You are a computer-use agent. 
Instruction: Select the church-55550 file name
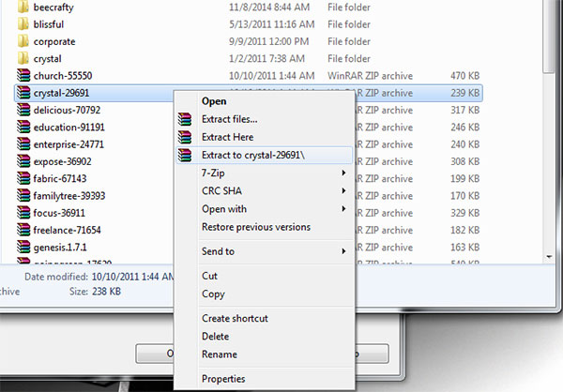tap(63, 76)
